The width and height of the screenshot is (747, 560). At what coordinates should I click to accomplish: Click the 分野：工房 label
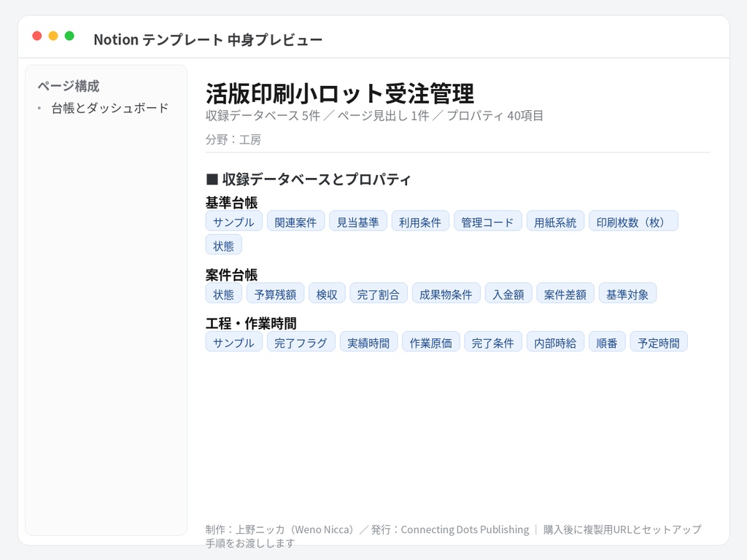click(x=233, y=139)
